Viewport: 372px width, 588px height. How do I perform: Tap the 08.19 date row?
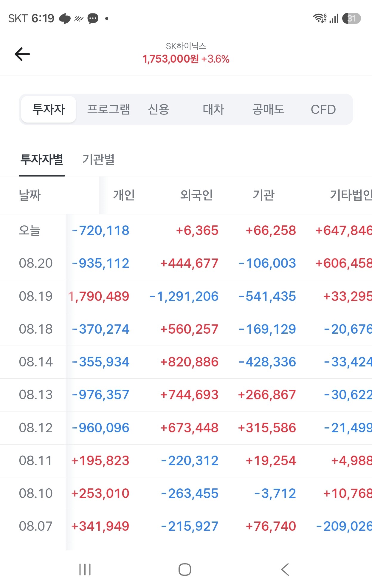point(186,296)
